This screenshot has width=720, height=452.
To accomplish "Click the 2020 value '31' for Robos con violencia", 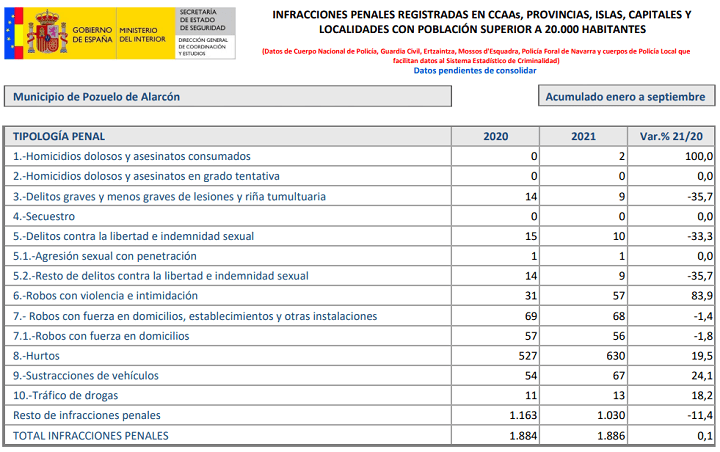I will [531, 295].
